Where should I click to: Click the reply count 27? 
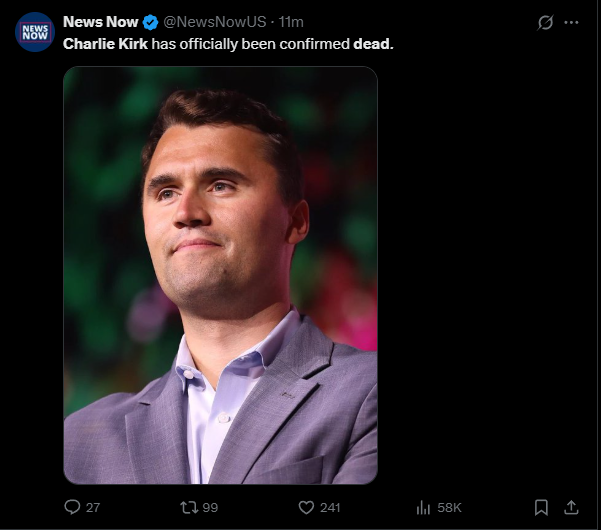[93, 508]
